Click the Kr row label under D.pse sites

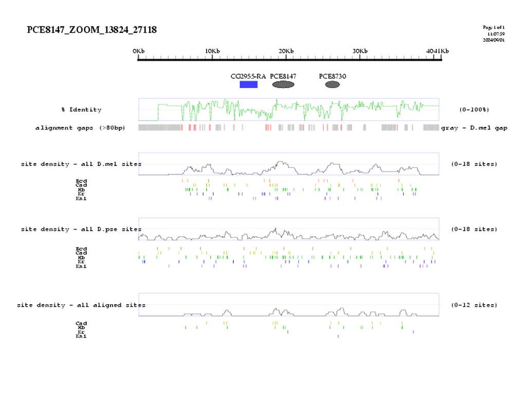tap(81, 262)
